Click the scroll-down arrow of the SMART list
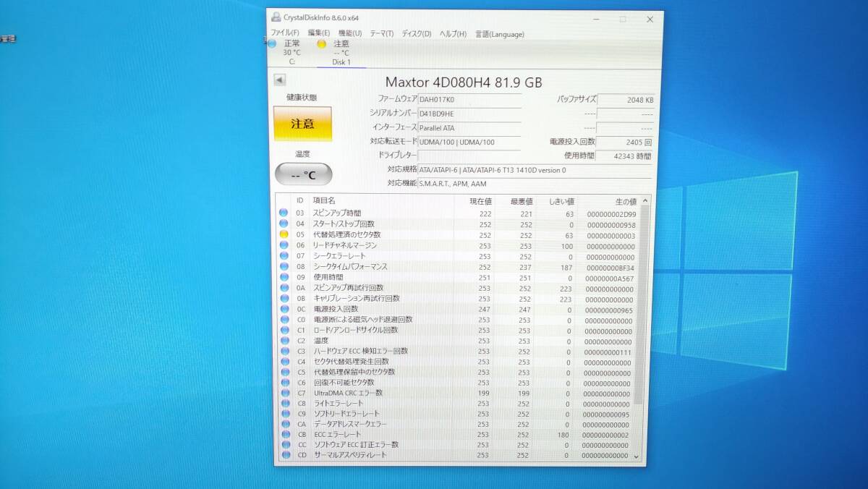 coord(637,456)
